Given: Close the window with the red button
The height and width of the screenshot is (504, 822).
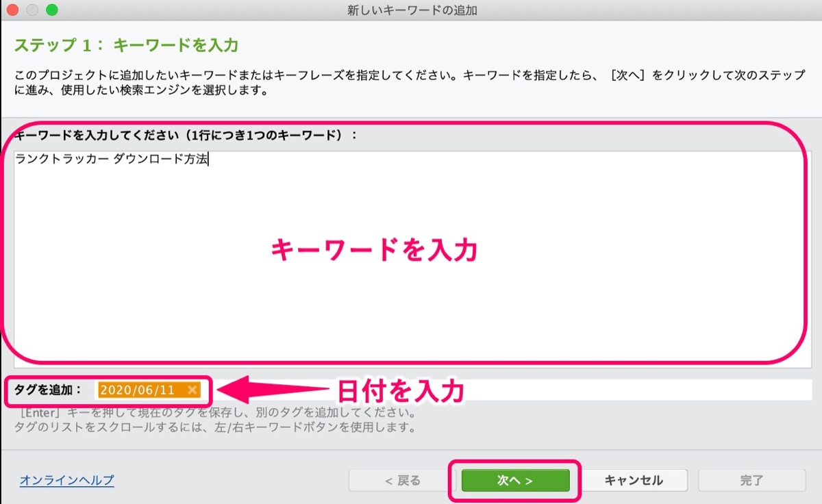Looking at the screenshot, I should click(12, 10).
